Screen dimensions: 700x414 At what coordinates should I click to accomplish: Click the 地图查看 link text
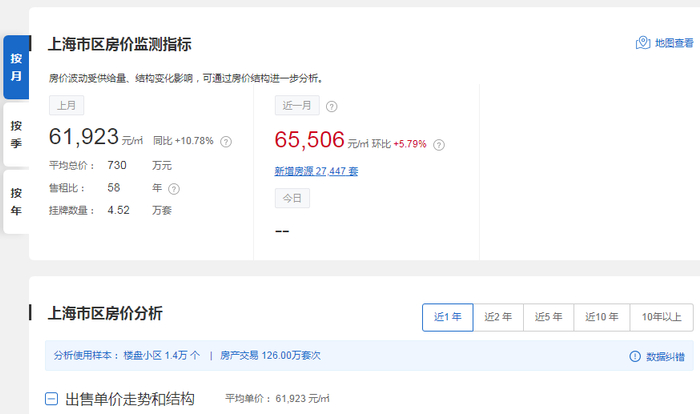[x=674, y=43]
